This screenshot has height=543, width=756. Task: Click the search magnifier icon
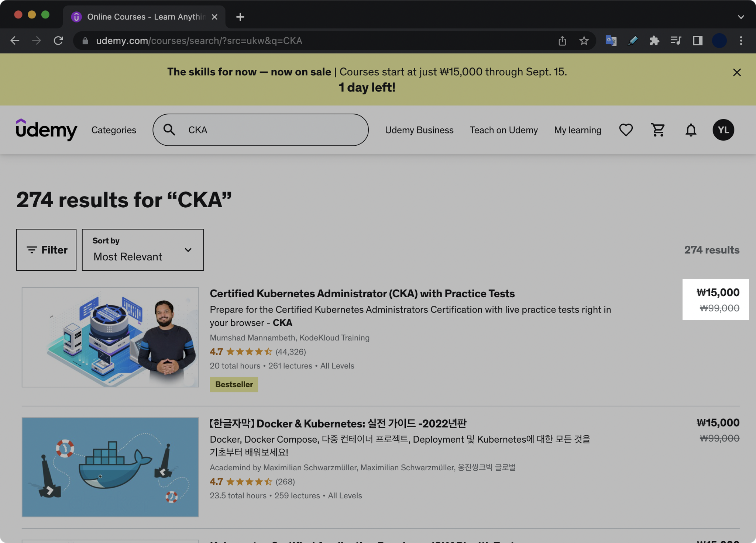(170, 130)
